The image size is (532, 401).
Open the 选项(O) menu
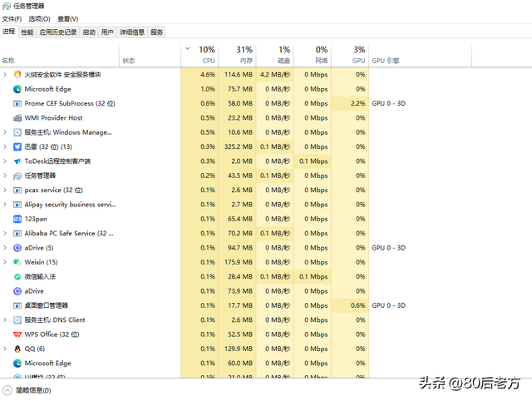(x=39, y=19)
